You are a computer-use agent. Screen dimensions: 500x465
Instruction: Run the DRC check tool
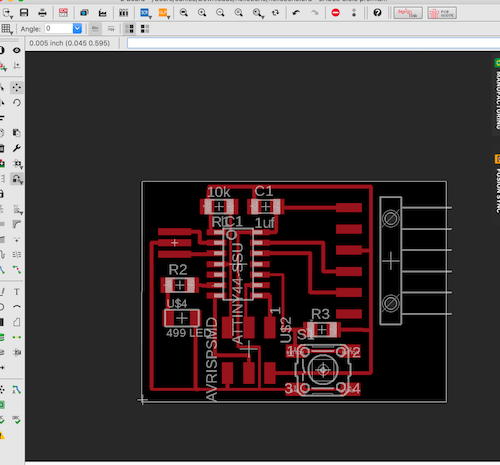(16, 419)
